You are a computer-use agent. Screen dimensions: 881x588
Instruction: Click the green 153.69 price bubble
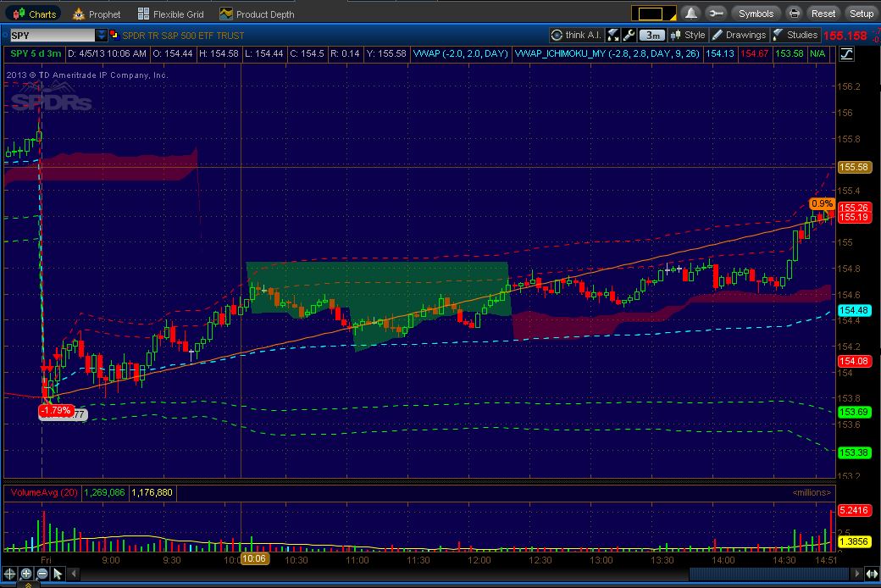pos(854,412)
